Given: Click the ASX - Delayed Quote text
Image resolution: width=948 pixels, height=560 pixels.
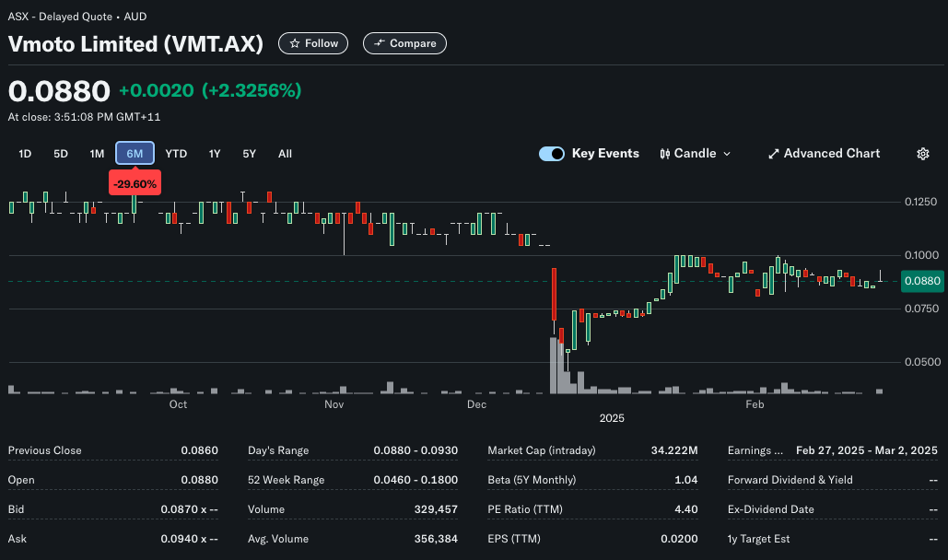Looking at the screenshot, I should (x=60, y=17).
